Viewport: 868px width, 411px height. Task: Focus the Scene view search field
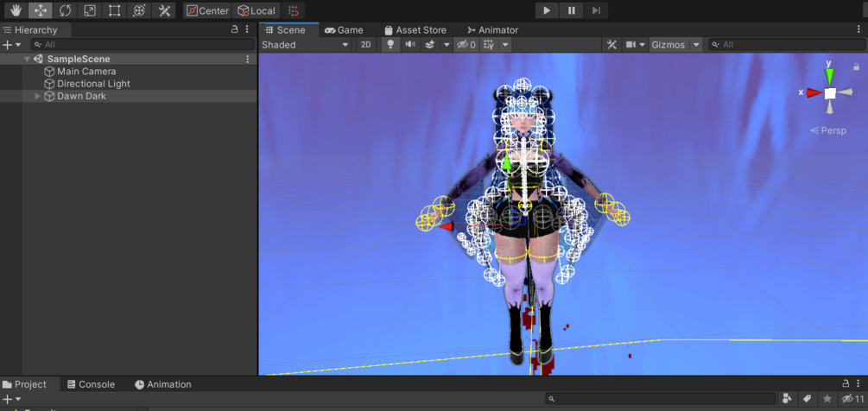786,45
